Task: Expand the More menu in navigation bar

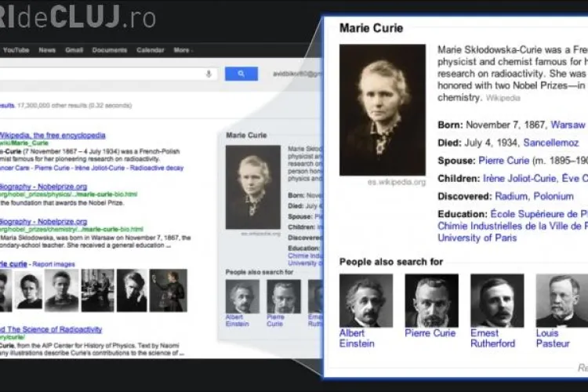Action: coord(183,50)
